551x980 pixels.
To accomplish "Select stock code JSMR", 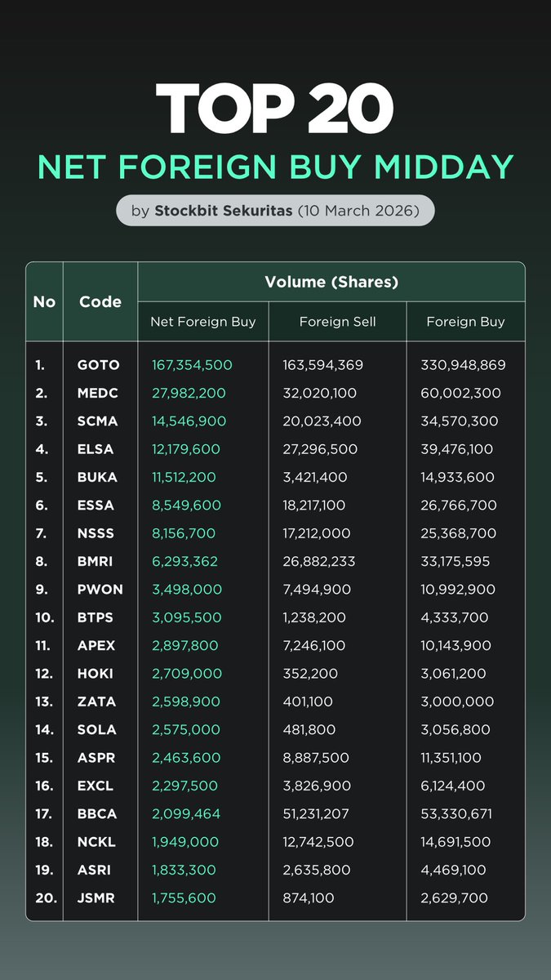I will point(96,898).
